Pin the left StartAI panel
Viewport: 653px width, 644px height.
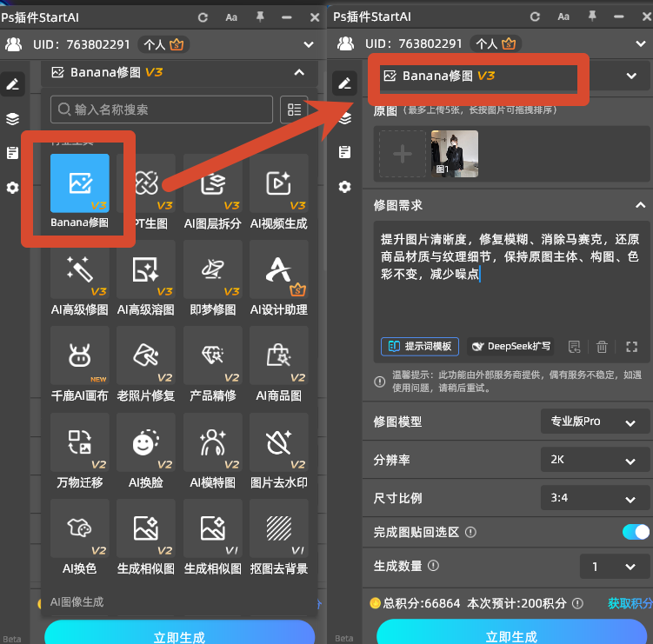coord(260,17)
